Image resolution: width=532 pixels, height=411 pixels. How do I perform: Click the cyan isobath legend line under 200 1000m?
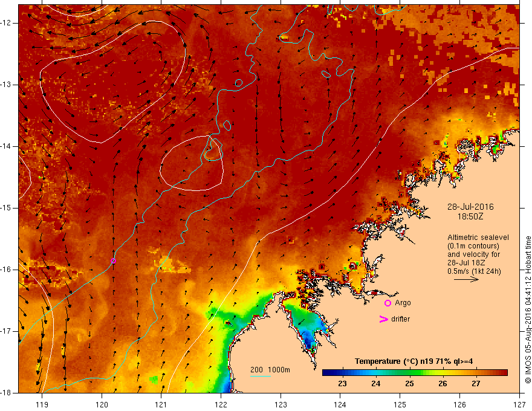[x=260, y=376]
